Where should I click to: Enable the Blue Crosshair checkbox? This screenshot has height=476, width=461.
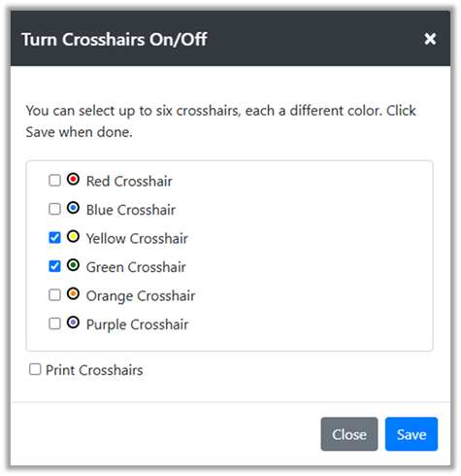click(54, 209)
